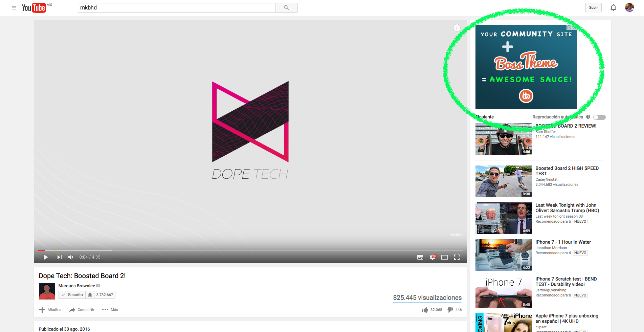Open Last Week Tonight Sarcastic Trump video
The image size is (644, 332).
pyautogui.click(x=567, y=208)
